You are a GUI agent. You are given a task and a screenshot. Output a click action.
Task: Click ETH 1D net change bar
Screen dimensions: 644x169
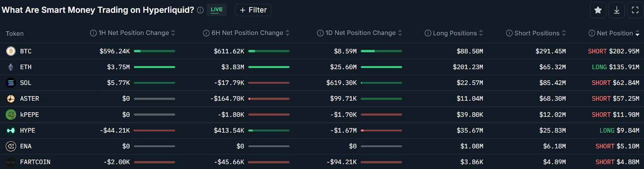pos(381,67)
